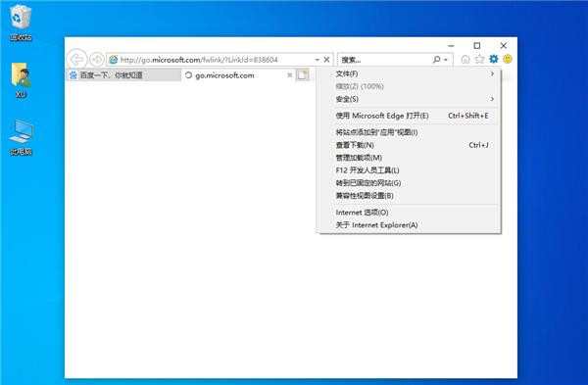This screenshot has height=385, width=588.
Task: Select 将站点添加到"应用"视图(I)
Action: coord(409,132)
